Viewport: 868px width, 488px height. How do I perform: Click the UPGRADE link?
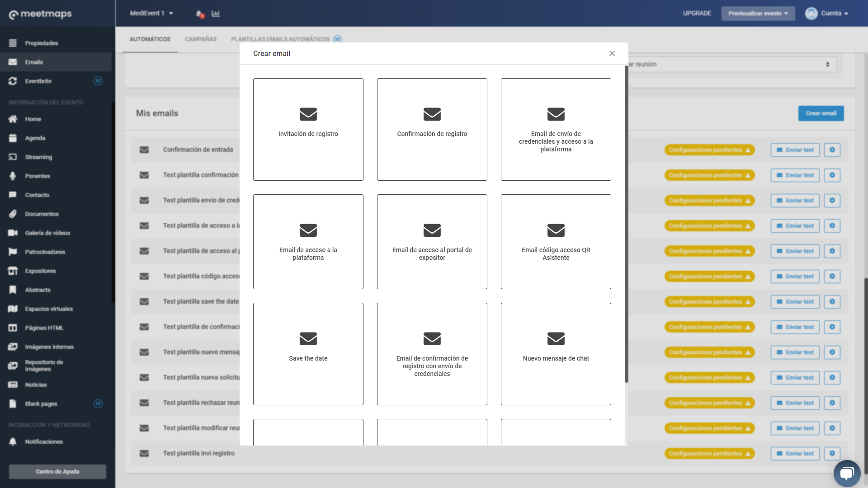tap(697, 13)
